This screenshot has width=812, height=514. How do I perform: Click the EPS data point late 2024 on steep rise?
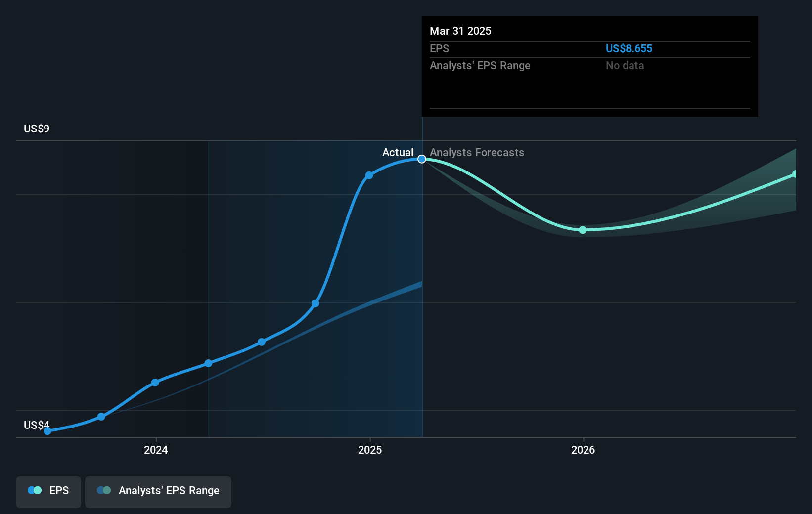(x=315, y=303)
